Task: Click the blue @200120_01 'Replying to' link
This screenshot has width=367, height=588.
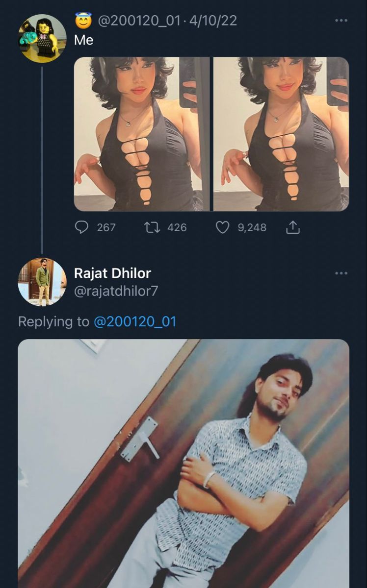Action: [135, 321]
